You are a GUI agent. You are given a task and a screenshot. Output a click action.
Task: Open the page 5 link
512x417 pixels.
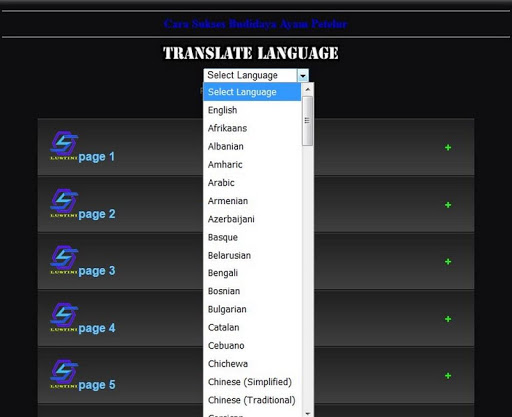coord(97,385)
